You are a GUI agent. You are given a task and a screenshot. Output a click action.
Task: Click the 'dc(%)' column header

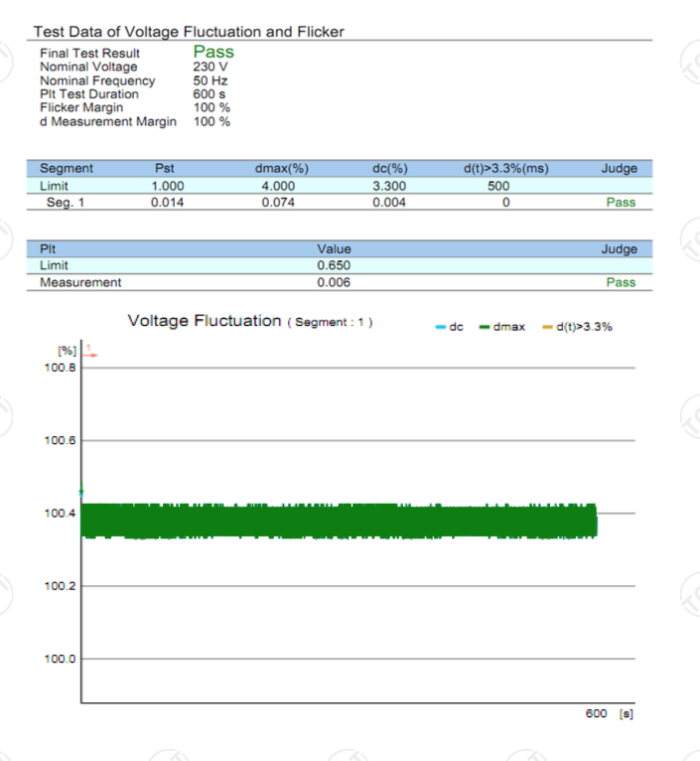tap(390, 169)
